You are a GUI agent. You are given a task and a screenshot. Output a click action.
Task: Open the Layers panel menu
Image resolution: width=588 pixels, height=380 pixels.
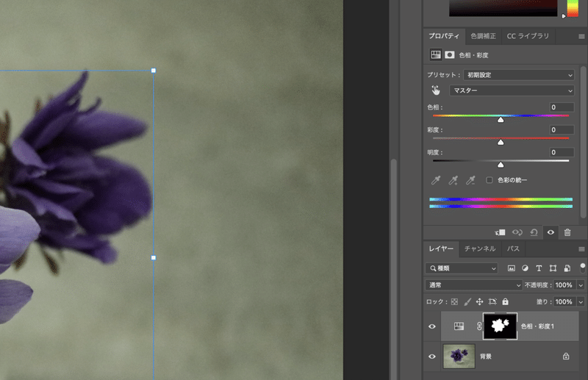click(581, 249)
